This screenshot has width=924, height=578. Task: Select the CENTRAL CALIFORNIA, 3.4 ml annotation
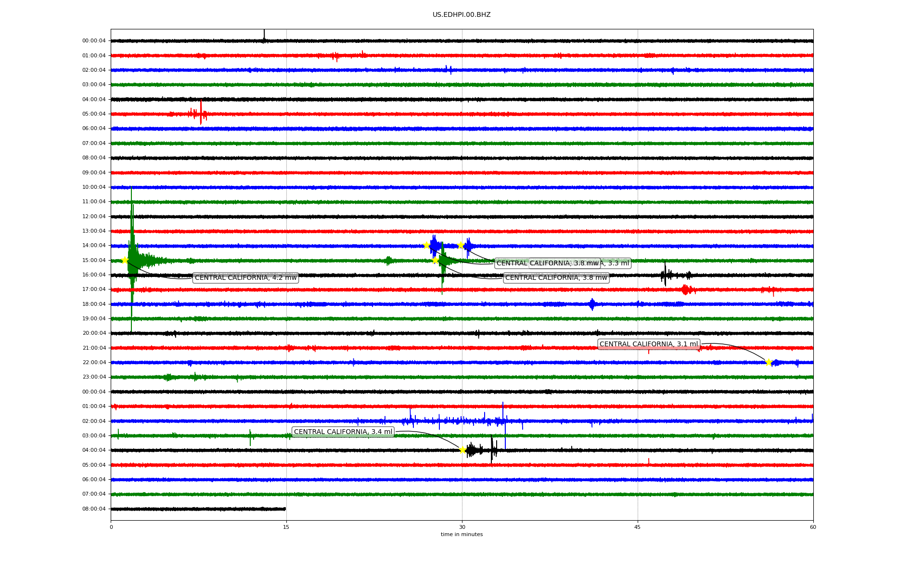tap(343, 432)
